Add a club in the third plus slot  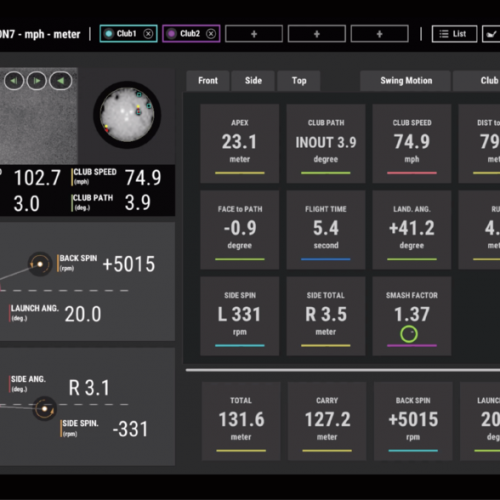[380, 34]
